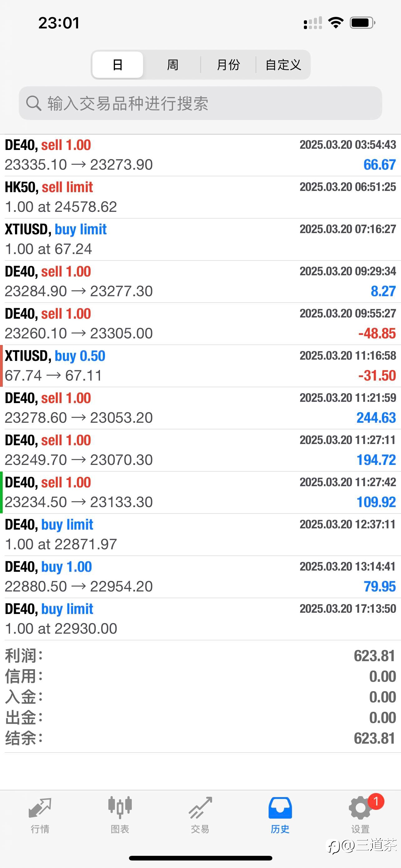Tap DE40 buy 1.00 trade with 79.95
Screen dimensions: 401x868
[200, 576]
